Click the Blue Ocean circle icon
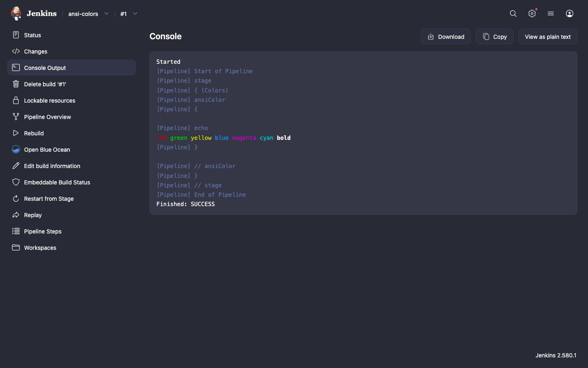Screen dimensions: 588x368 pyautogui.click(x=16, y=149)
